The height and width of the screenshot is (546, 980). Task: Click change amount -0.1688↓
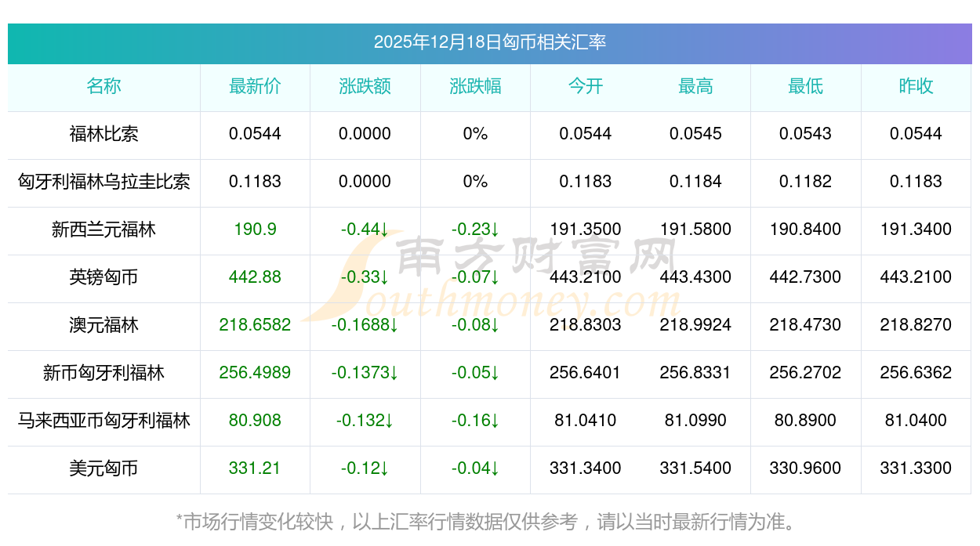click(365, 325)
